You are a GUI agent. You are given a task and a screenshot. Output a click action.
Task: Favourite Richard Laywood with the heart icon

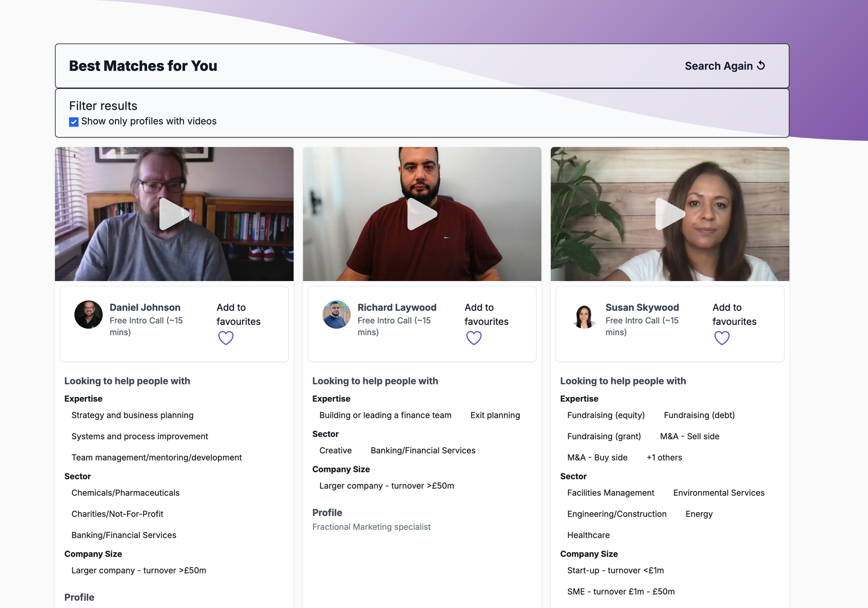click(474, 338)
